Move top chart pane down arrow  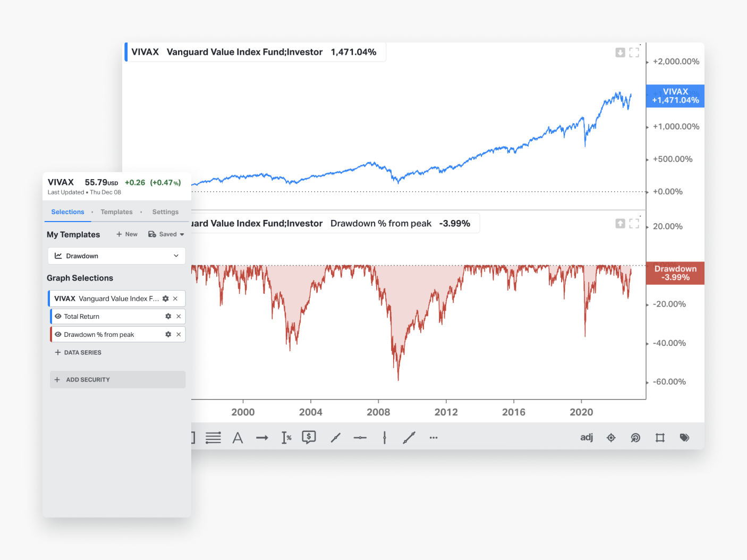620,53
